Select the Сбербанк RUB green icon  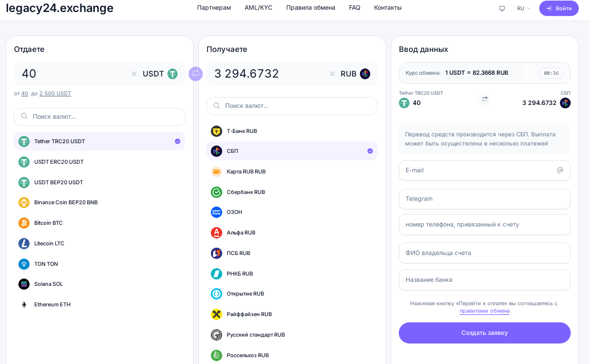(217, 192)
